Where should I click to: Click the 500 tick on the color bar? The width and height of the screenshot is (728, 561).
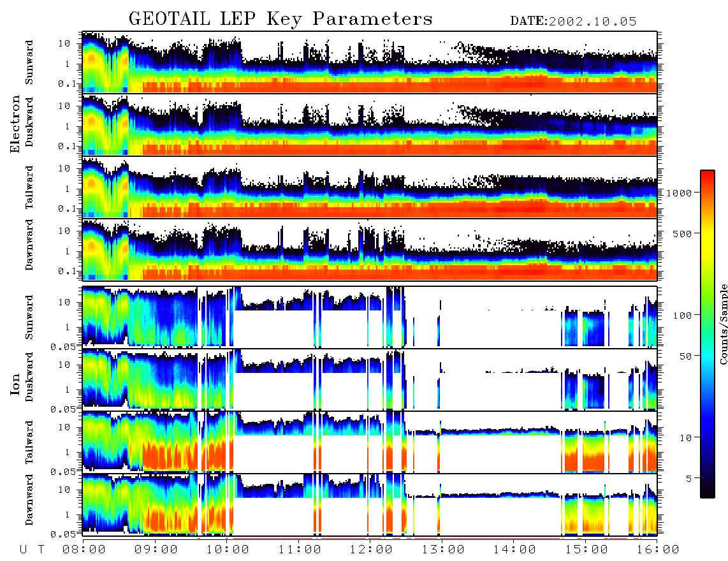(682, 233)
